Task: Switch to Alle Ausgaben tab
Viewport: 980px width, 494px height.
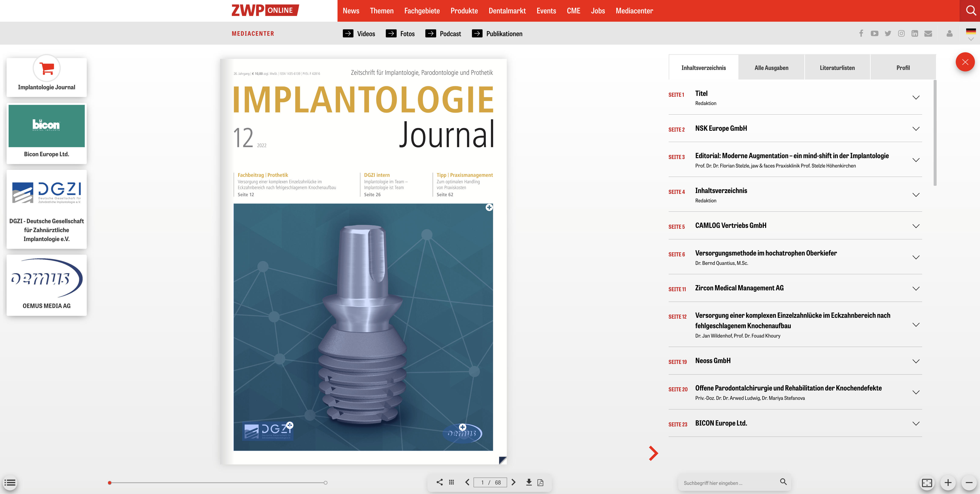Action: [x=771, y=68]
